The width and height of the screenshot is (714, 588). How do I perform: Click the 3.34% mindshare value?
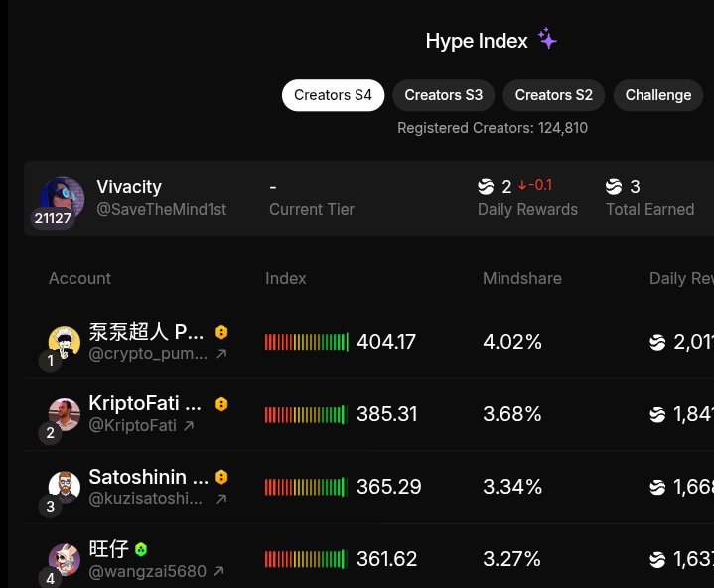[512, 487]
